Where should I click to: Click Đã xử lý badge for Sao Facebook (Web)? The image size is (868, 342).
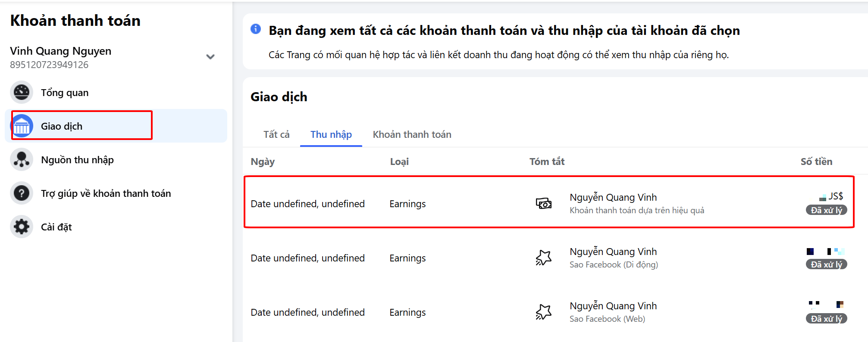(826, 319)
